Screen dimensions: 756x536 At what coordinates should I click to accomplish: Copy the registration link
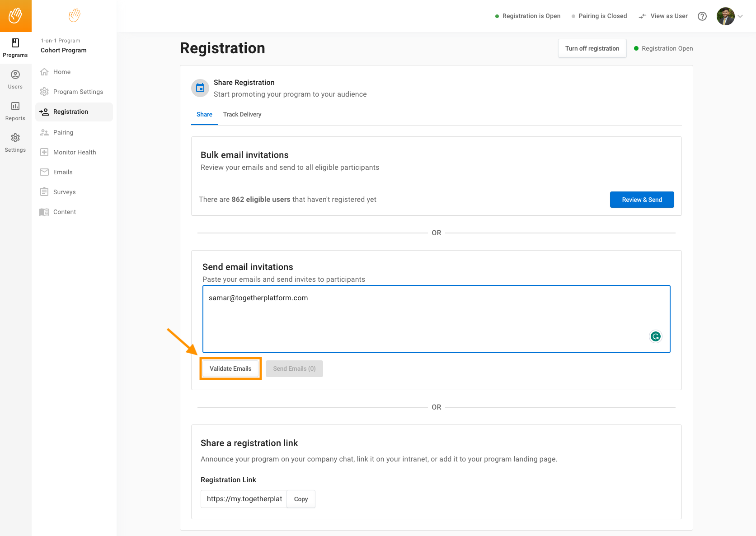click(301, 499)
